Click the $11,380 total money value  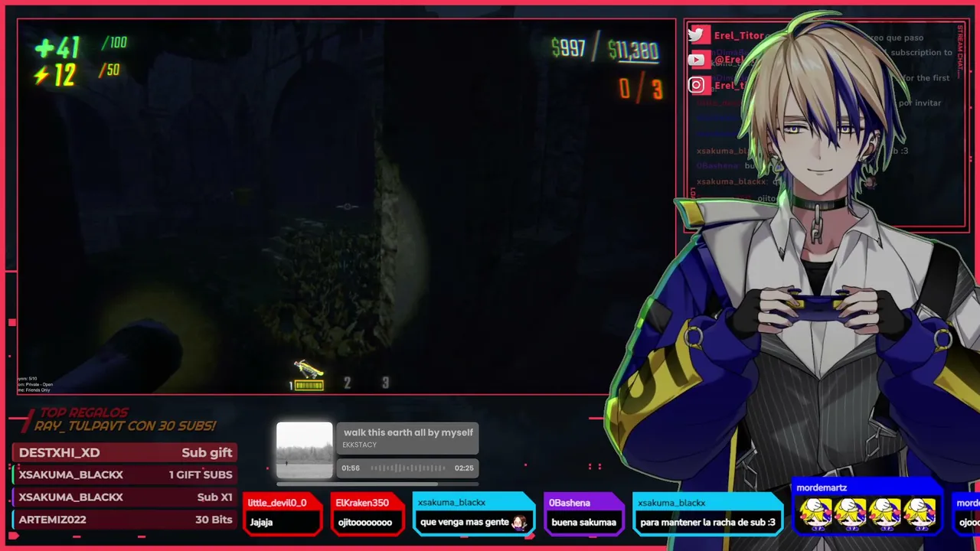click(x=632, y=51)
